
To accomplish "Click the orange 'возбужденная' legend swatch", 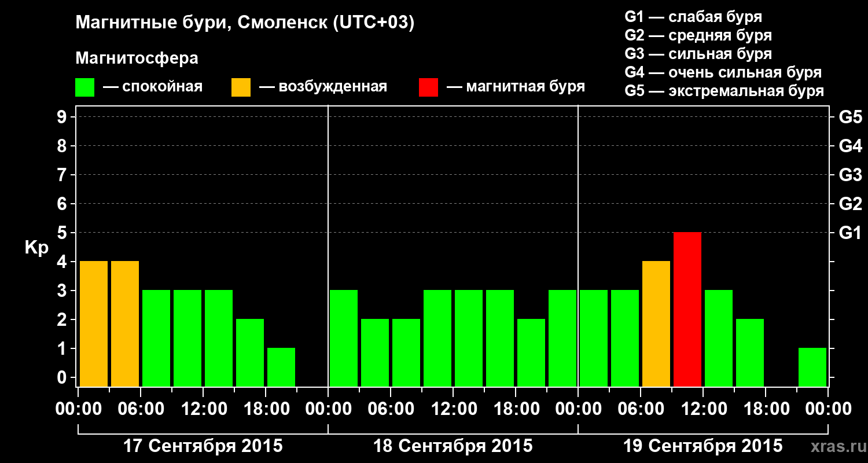I will 241,87.
